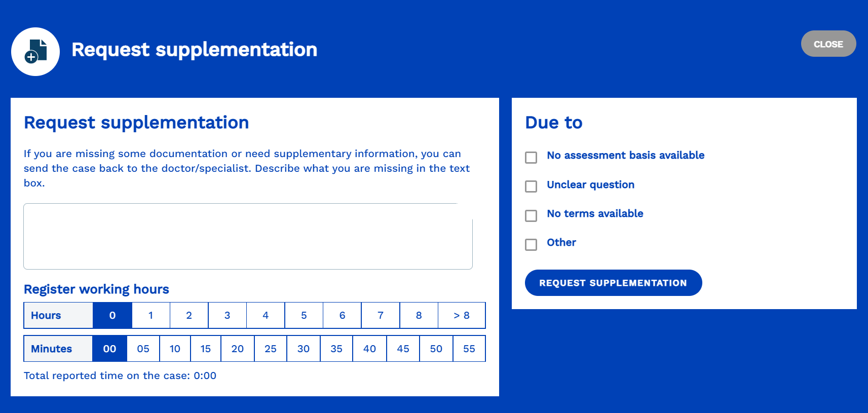Pick 5 in the Hours selector
The image size is (868, 413).
click(x=304, y=315)
